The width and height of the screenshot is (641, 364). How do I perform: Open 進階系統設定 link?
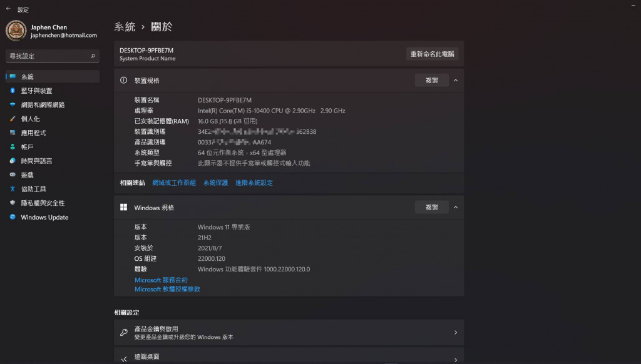coord(254,183)
